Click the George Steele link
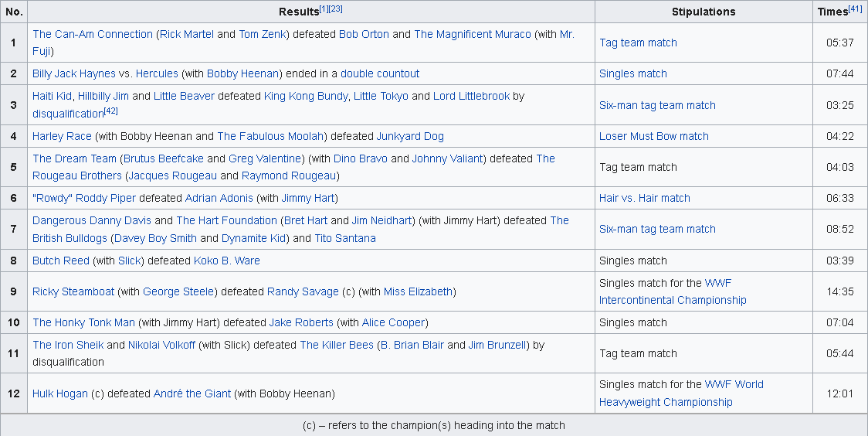Image resolution: width=868 pixels, height=436 pixels. [178, 291]
